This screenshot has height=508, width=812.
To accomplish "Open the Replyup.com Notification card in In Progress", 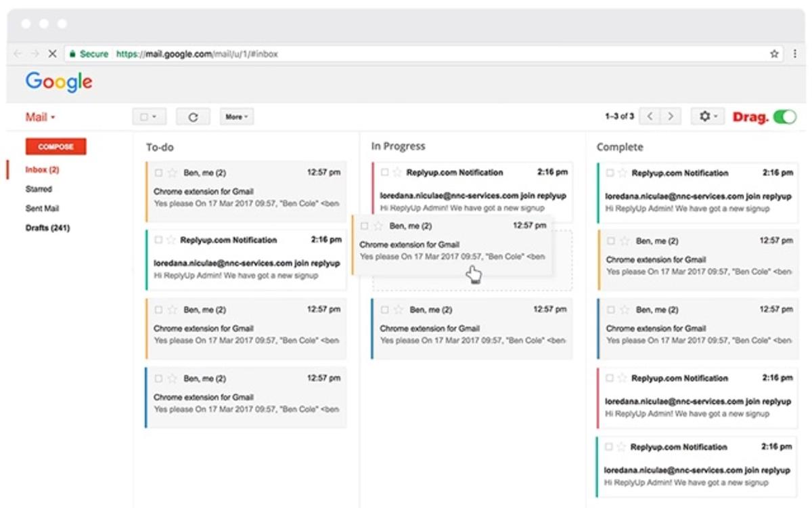I will coord(472,192).
